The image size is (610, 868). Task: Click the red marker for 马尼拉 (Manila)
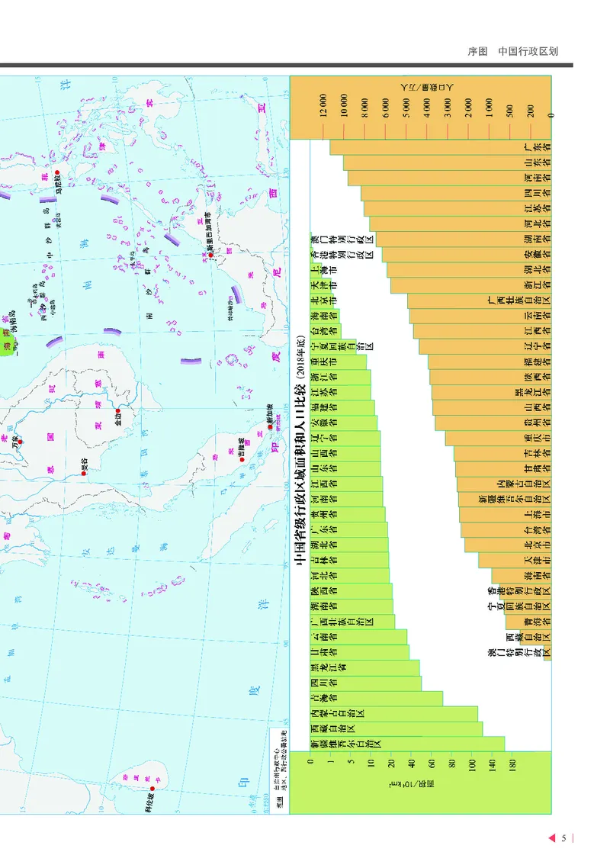[58, 172]
